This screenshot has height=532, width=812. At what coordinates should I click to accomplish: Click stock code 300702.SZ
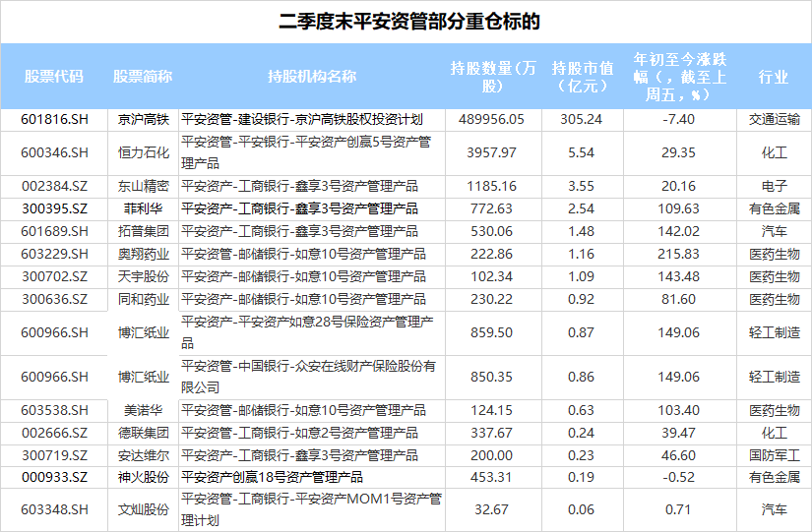point(54,277)
